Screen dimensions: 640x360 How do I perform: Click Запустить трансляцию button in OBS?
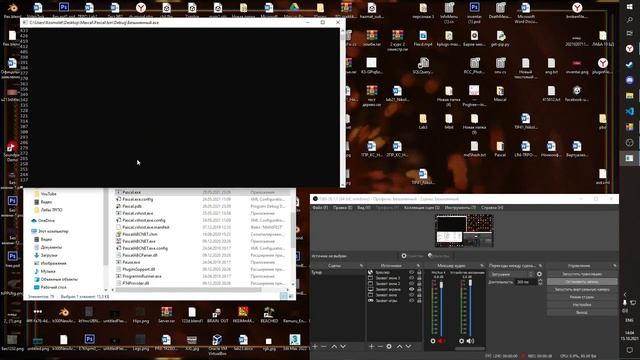click(582, 274)
